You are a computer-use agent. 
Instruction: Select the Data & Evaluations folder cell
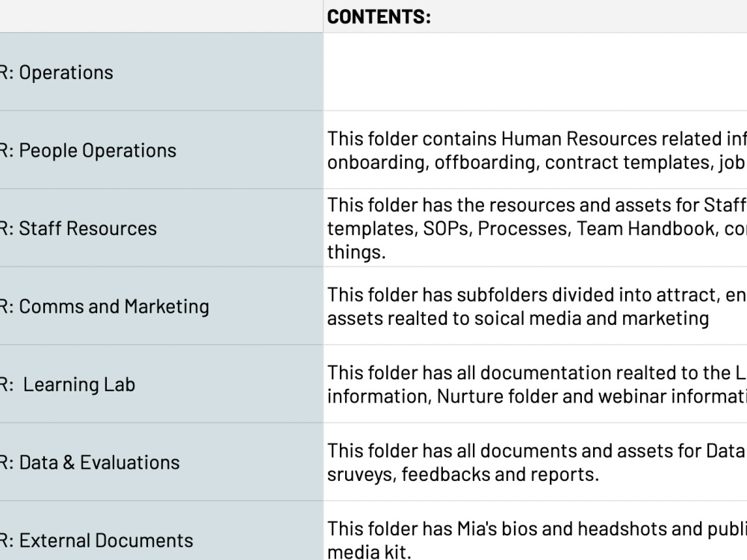tap(161, 462)
